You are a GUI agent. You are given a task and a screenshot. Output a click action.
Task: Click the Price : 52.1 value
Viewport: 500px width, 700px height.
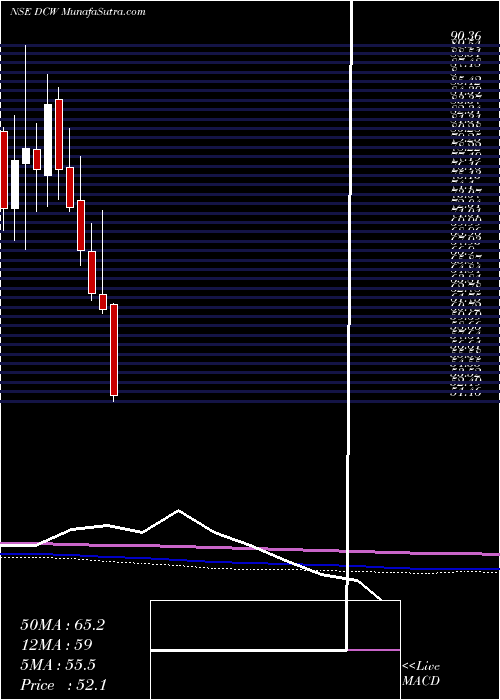[63, 685]
